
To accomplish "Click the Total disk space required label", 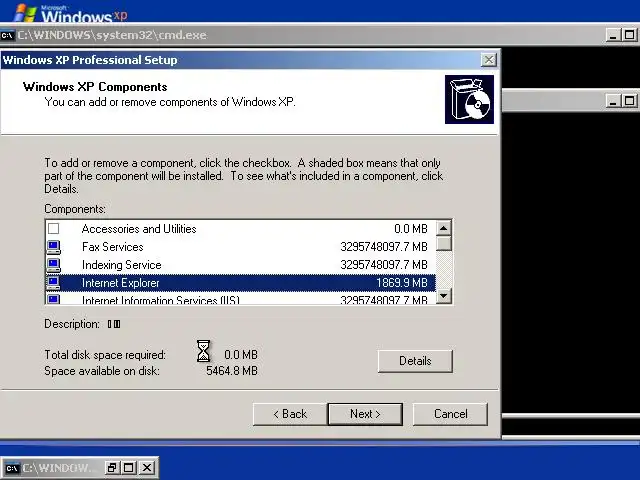I will [x=105, y=355].
